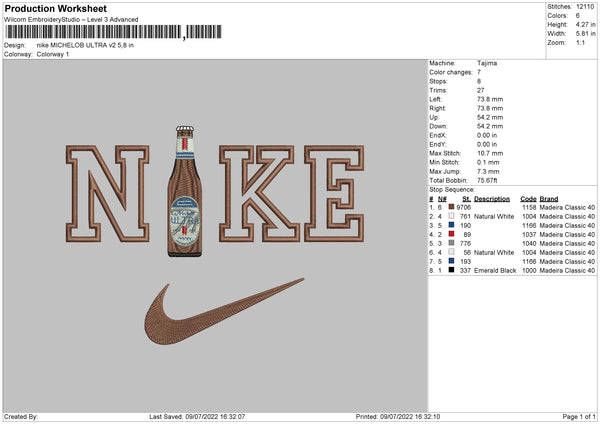Click the EndY value 0.00 in
This screenshot has height=424, width=600.
(487, 144)
